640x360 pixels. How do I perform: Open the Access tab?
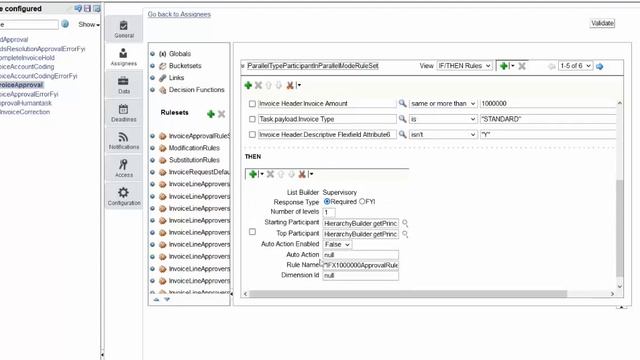[x=124, y=168]
